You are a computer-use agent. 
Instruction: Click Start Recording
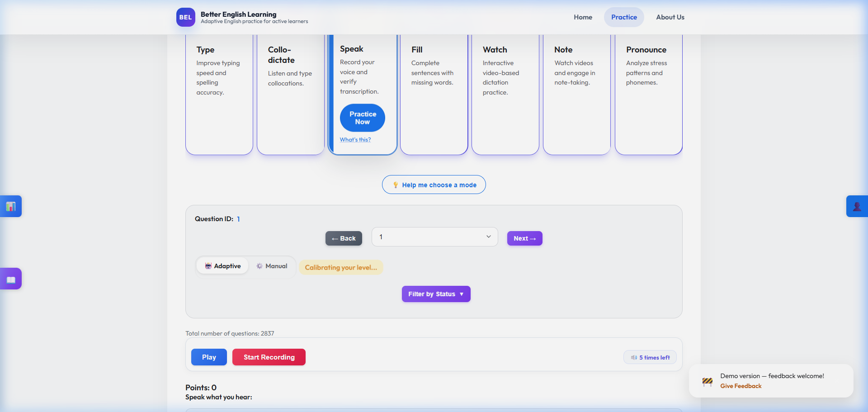click(269, 357)
